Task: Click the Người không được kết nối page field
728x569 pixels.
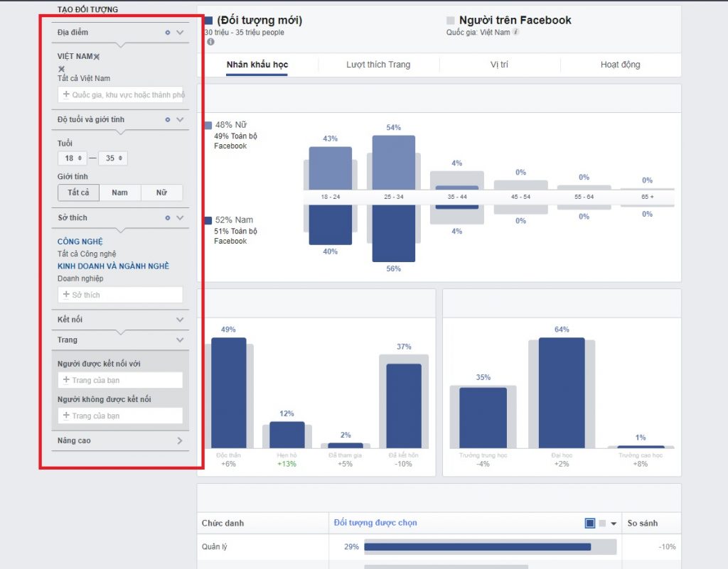Action: [120, 416]
